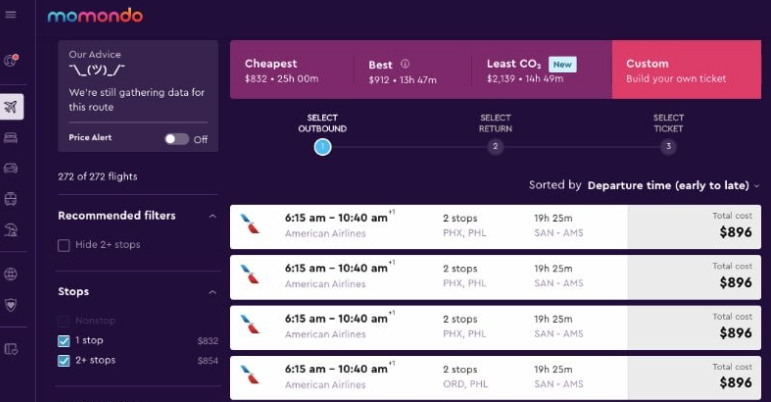Open the Sorted by Departure time dropdown

(673, 185)
